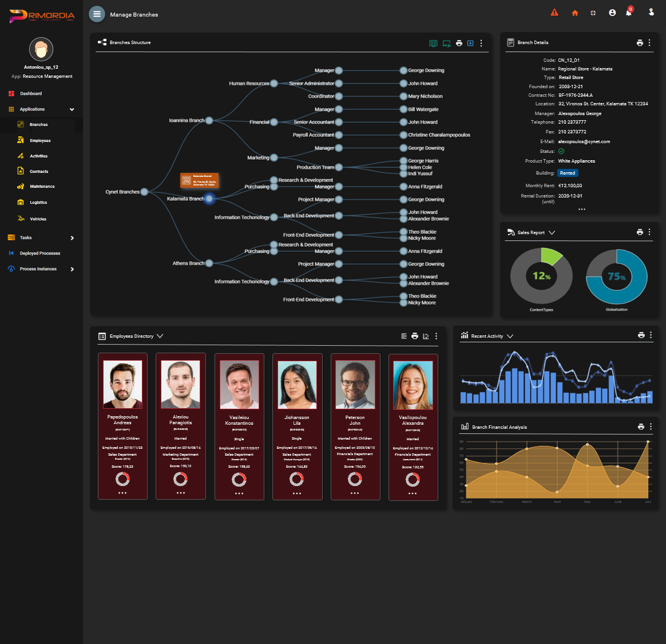Open the notifications bell
The image size is (666, 644).
pos(628,13)
